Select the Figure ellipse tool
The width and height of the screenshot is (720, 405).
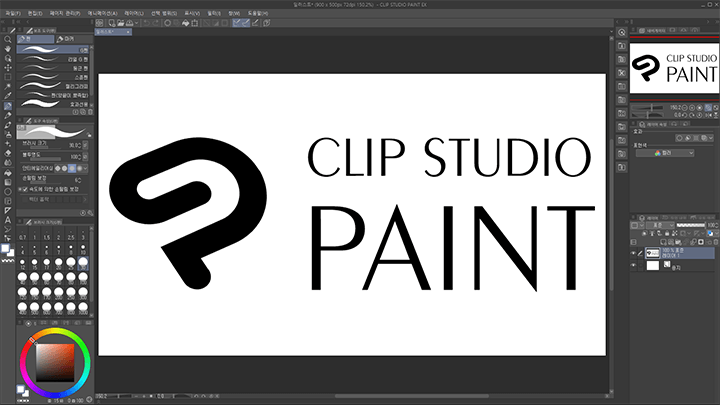tap(8, 192)
